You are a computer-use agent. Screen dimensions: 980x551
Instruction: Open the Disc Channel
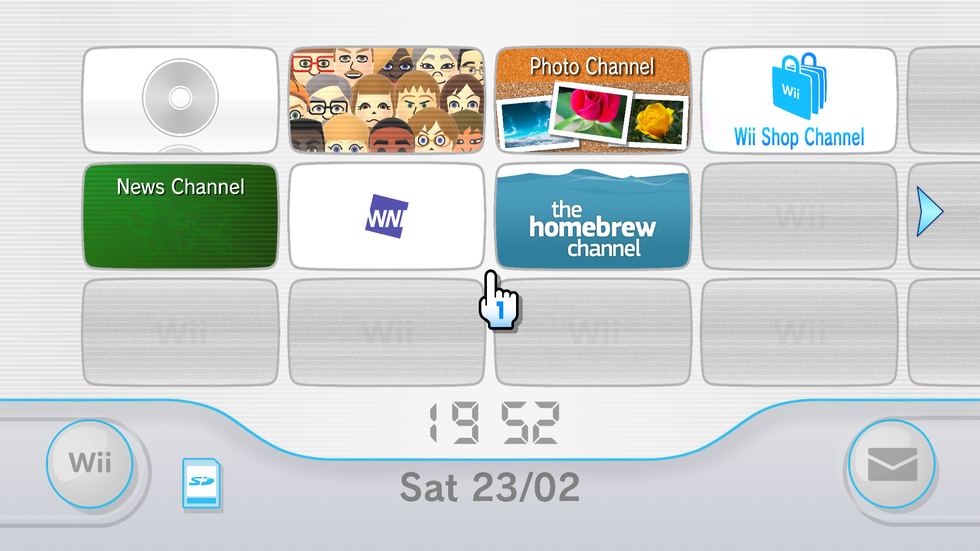click(180, 99)
